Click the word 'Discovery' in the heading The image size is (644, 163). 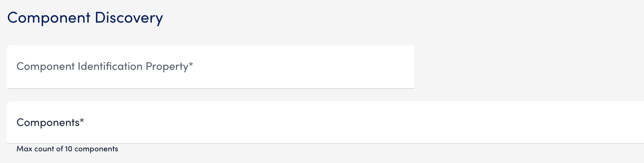coord(129,18)
